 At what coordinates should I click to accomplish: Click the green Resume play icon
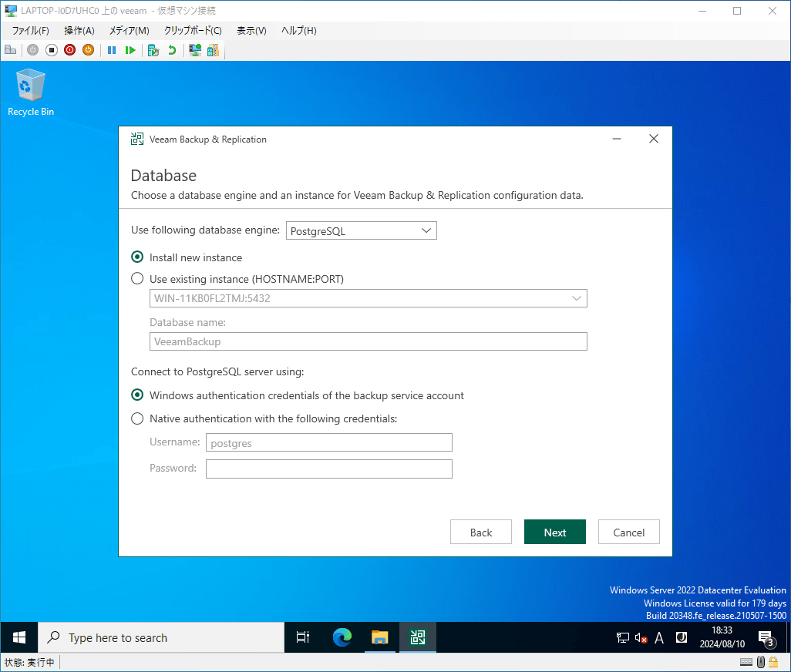coord(130,50)
